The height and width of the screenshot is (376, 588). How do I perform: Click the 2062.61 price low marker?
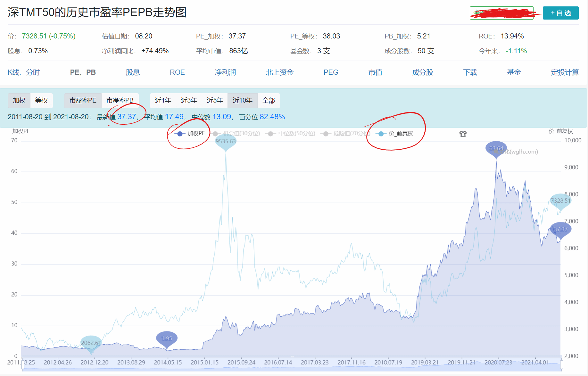tap(91, 343)
